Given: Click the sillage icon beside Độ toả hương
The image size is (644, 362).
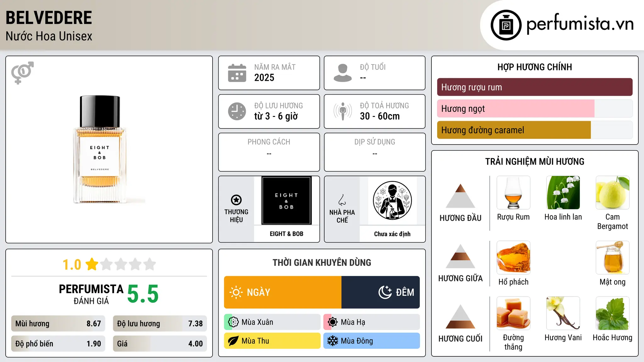Looking at the screenshot, I should coord(343,111).
